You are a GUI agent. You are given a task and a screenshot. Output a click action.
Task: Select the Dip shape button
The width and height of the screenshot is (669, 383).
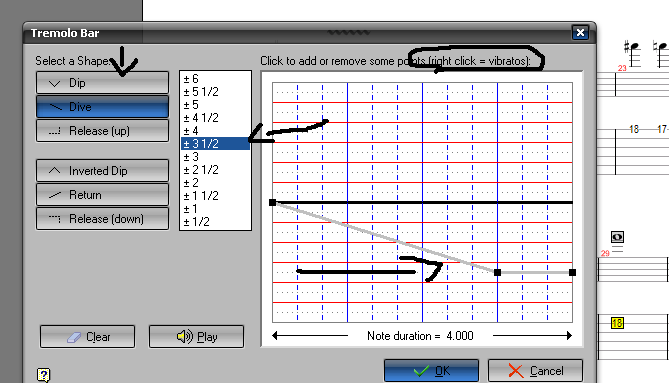[102, 83]
